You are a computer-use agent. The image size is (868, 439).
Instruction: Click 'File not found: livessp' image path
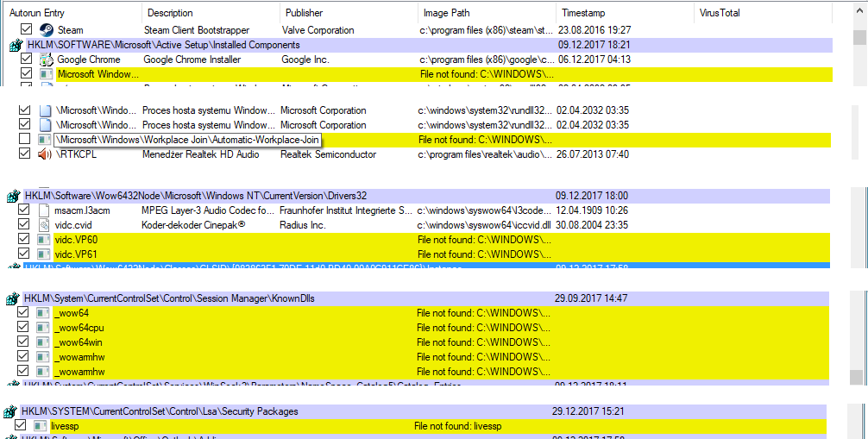[458, 426]
